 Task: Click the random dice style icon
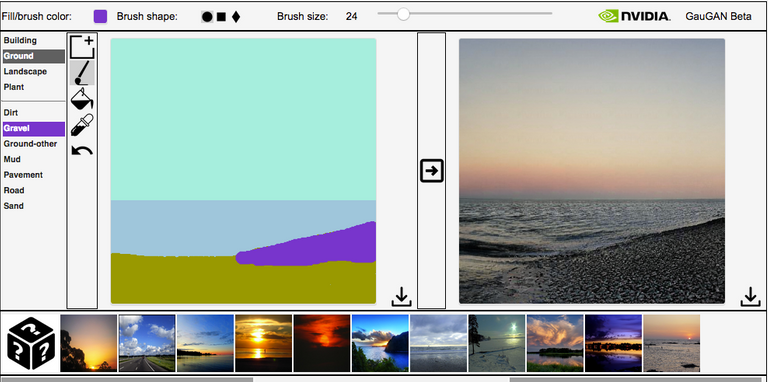30,343
